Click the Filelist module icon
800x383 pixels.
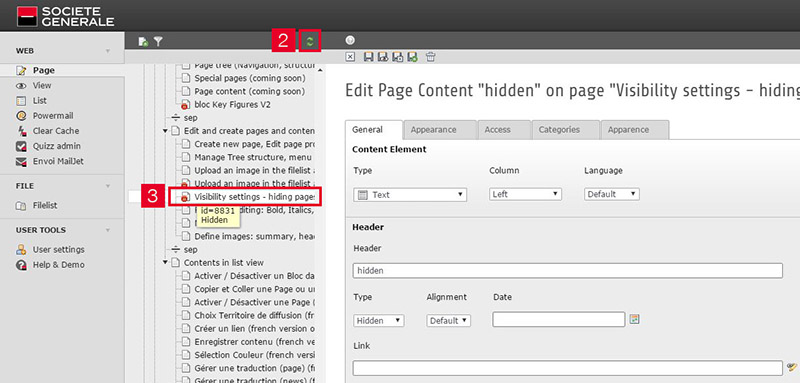pyautogui.click(x=21, y=206)
